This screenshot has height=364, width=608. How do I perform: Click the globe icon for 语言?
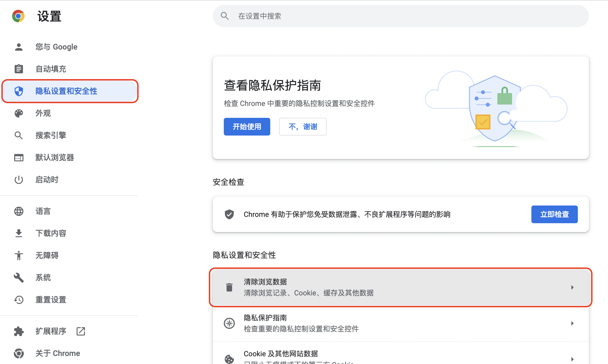pos(19,211)
